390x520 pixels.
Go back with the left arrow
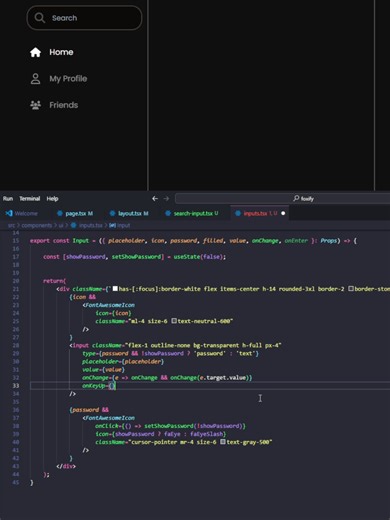155,199
